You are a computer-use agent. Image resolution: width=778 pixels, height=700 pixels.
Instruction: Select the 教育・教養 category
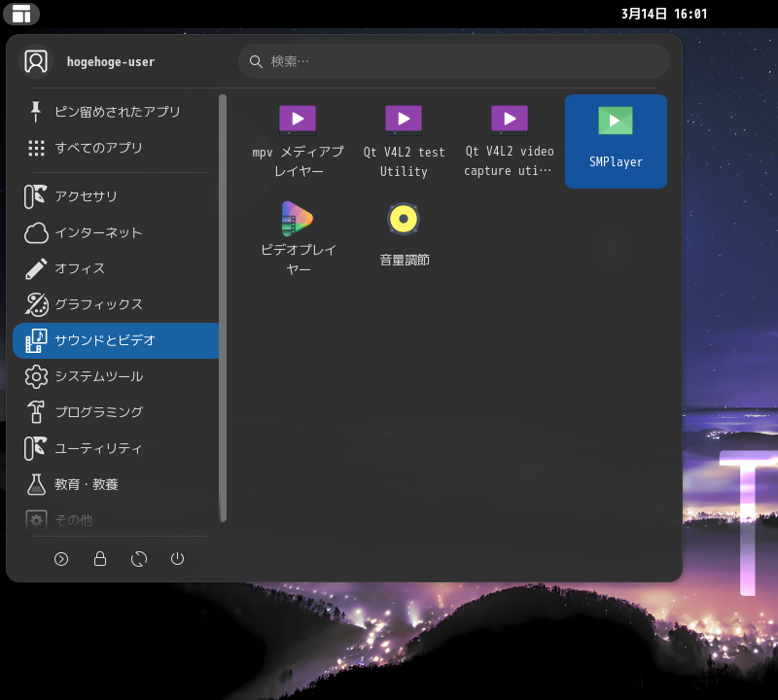coord(115,484)
